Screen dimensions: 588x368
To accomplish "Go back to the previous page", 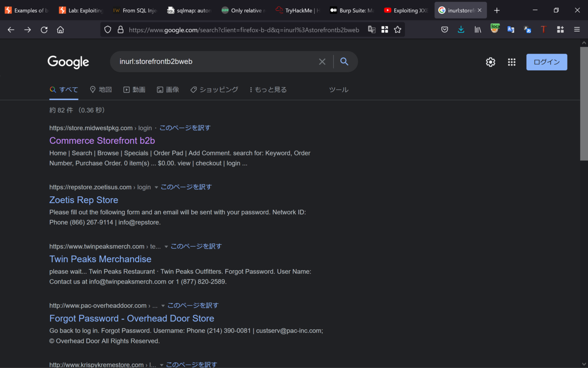I will (x=11, y=30).
